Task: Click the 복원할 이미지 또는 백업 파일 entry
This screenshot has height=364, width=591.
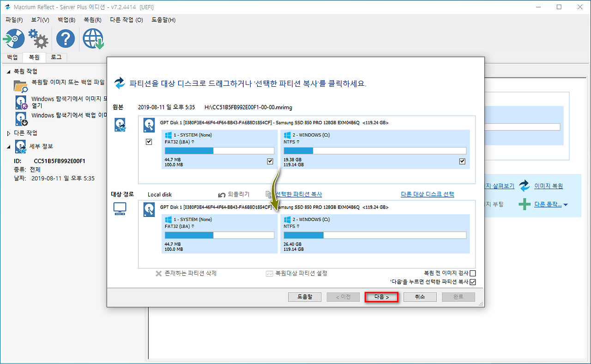Action: point(68,82)
